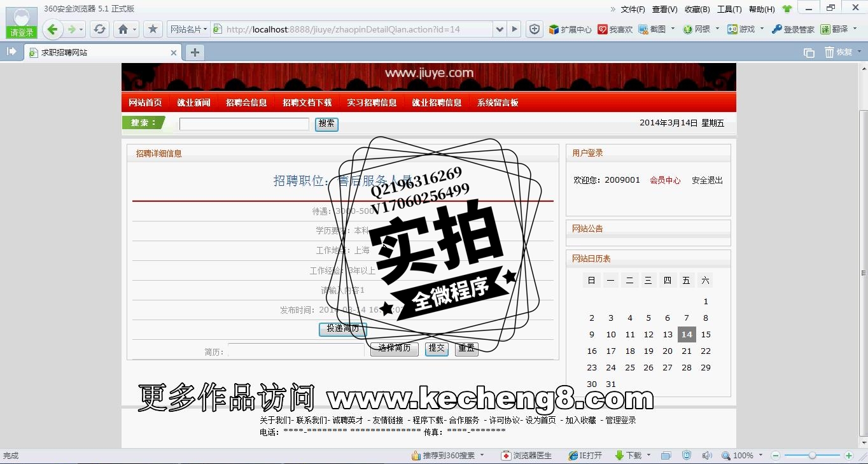Expand the 截图 dropdown arrow
The height and width of the screenshot is (464, 868).
coord(673,29)
